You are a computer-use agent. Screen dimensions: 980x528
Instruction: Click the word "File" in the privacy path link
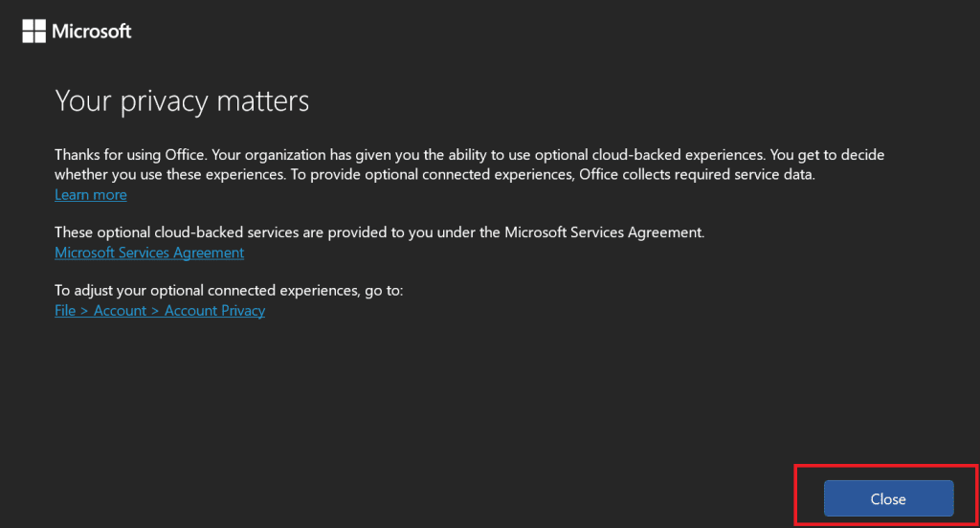point(65,311)
